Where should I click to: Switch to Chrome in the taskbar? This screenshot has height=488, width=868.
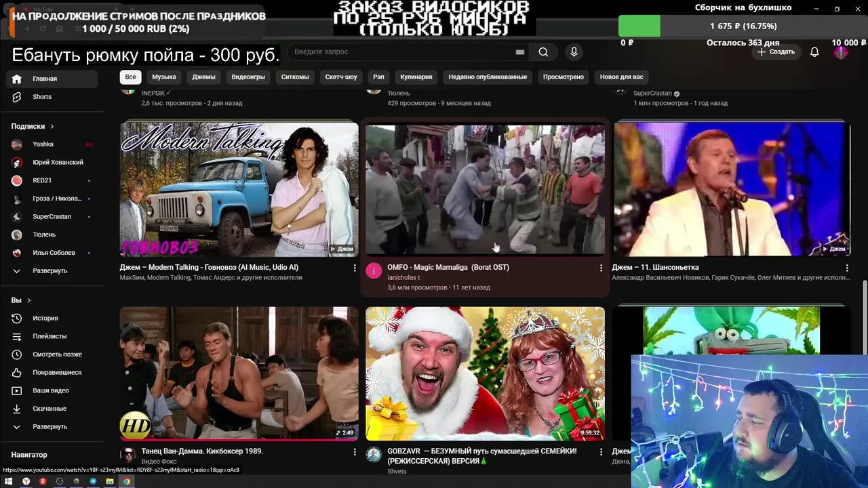[x=126, y=481]
